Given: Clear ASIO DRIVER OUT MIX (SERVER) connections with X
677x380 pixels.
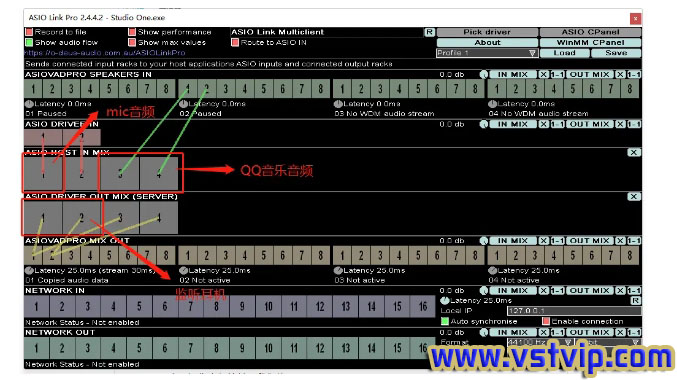Looking at the screenshot, I should pos(633,196).
